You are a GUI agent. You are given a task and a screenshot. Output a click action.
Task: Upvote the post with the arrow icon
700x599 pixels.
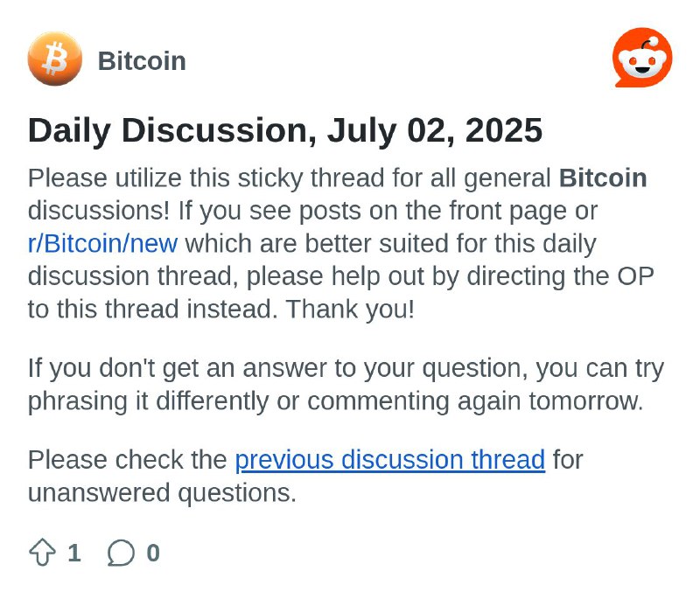click(42, 552)
